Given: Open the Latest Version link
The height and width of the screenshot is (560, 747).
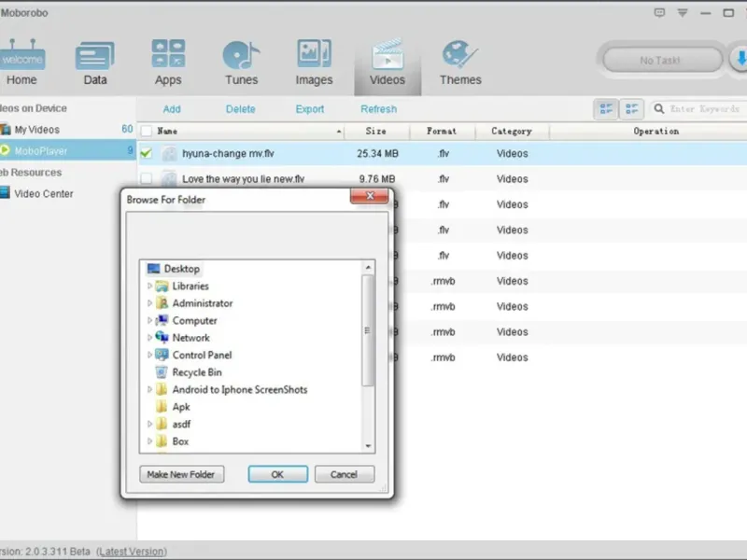Looking at the screenshot, I should coord(132,552).
